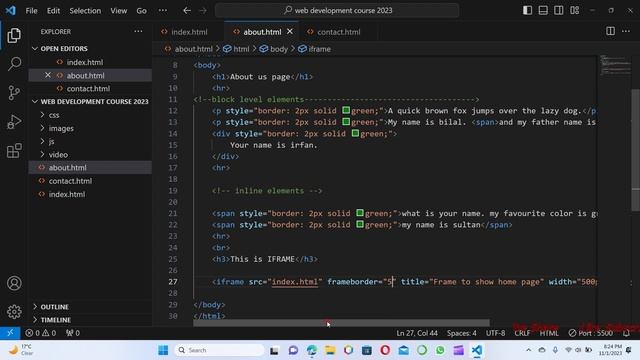Image resolution: width=640 pixels, height=360 pixels.
Task: Open the Selection menu
Action: click(85, 11)
